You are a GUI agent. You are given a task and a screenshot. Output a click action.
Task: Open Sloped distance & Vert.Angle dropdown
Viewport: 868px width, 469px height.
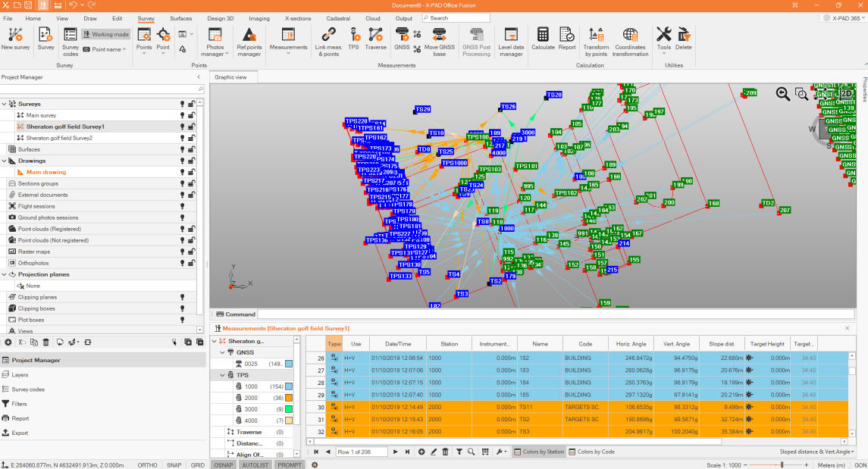816,452
